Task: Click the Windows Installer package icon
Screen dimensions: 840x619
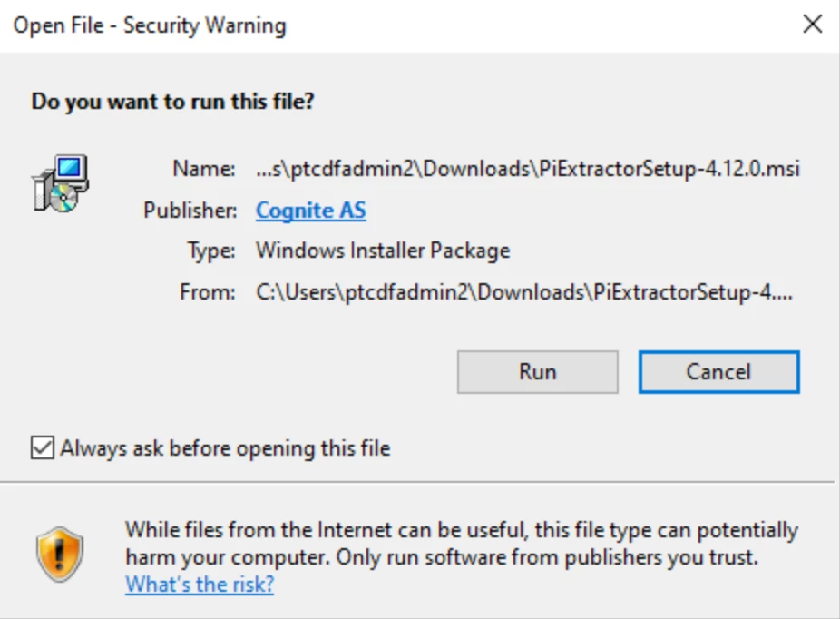Action: tap(58, 184)
